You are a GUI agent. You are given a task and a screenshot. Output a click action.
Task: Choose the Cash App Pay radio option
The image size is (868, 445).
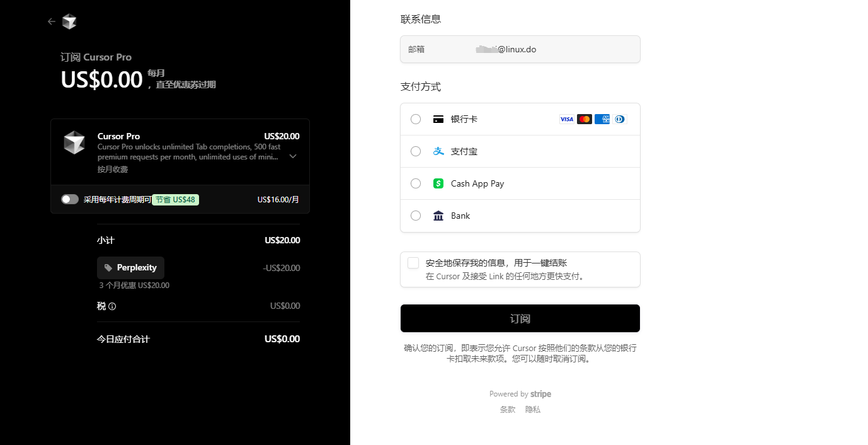[x=416, y=183]
